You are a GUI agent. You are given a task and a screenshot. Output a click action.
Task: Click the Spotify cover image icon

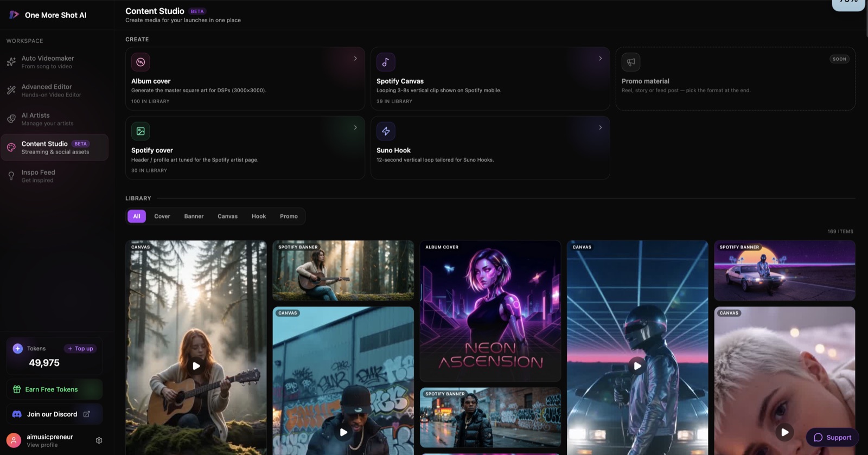[x=141, y=131]
